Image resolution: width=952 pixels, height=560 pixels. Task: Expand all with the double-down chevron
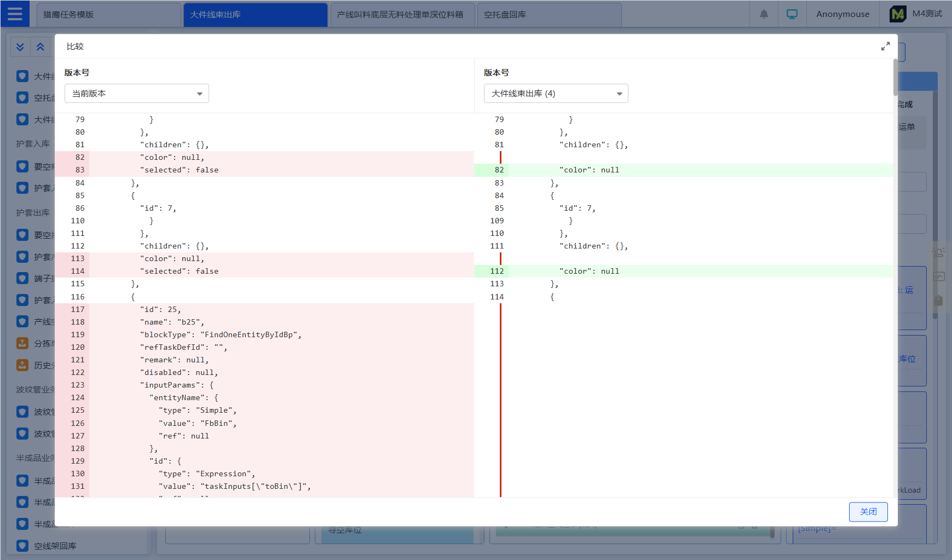(x=20, y=47)
